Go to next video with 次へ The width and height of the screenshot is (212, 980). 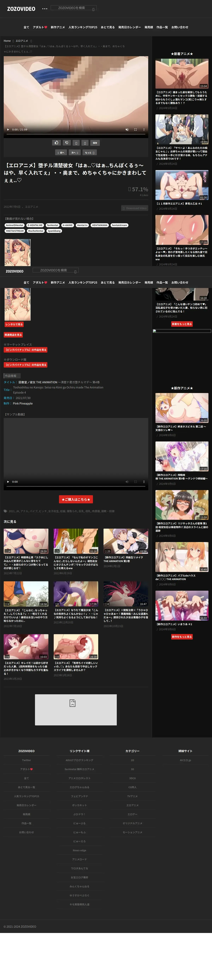click(x=75, y=153)
